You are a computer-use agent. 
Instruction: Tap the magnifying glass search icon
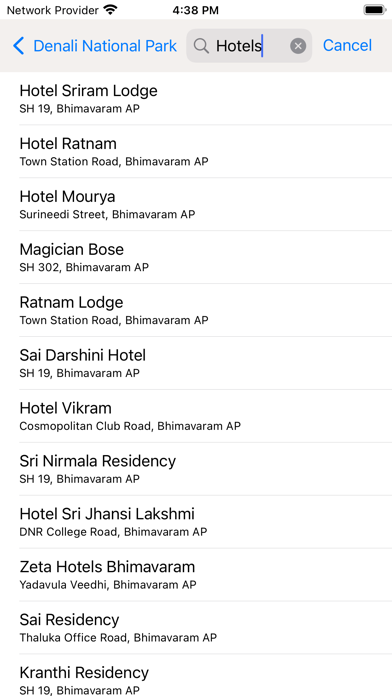coord(201,46)
